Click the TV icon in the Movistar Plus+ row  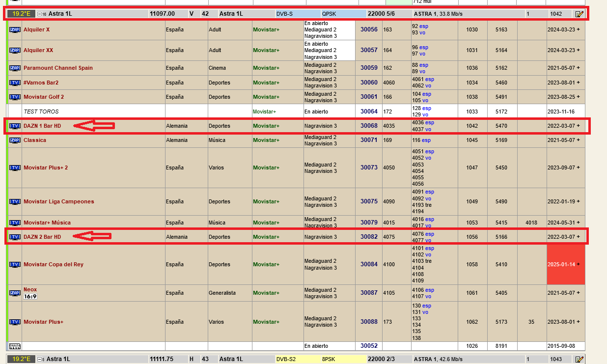pos(15,322)
